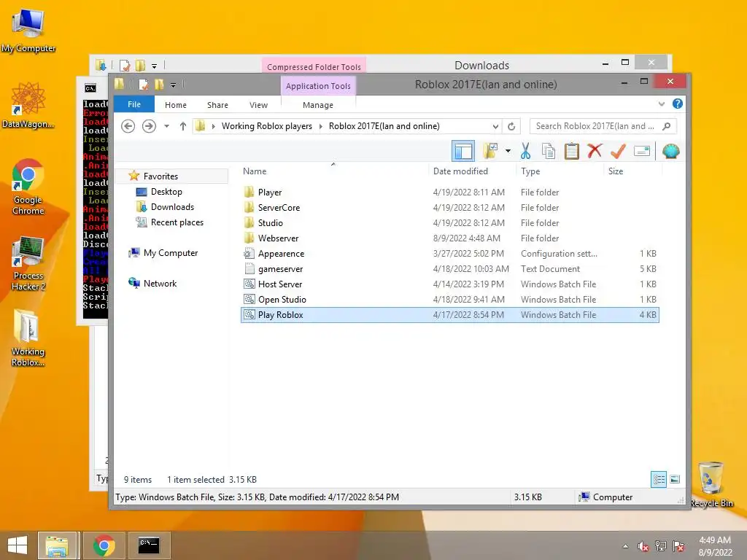Open the recent locations dropdown arrow

167,126
